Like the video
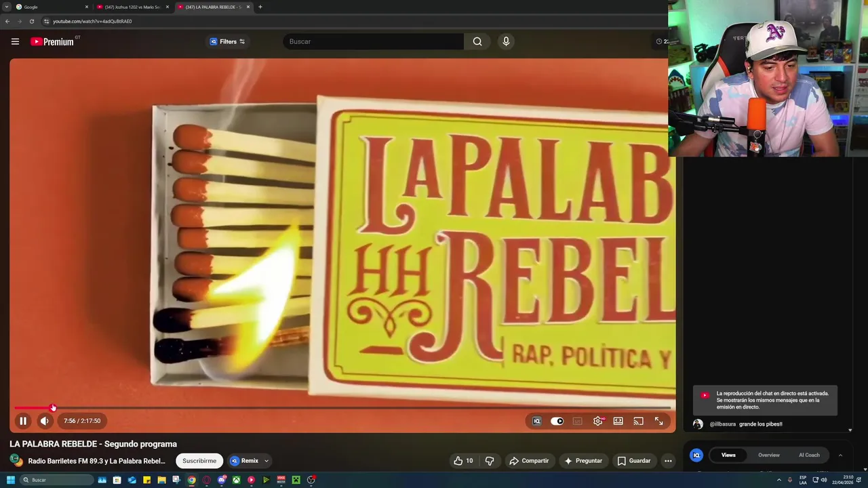Screen dimensions: 868x488 (464, 461)
